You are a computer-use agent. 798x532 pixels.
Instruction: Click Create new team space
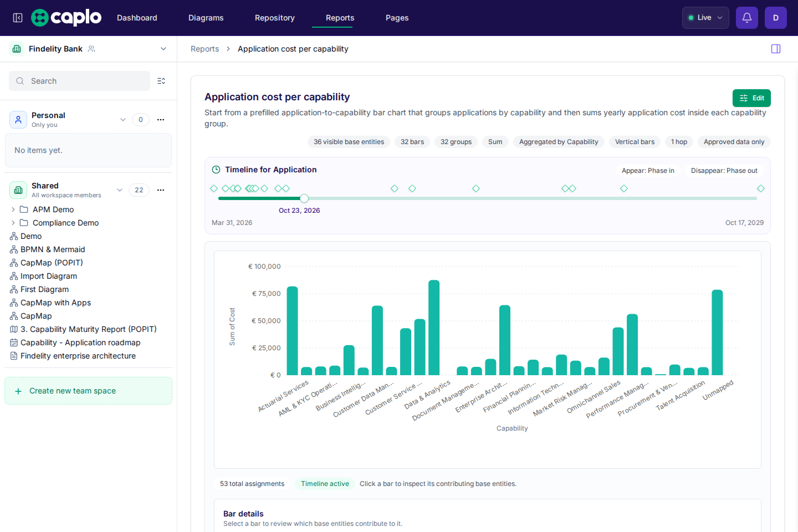coord(88,391)
